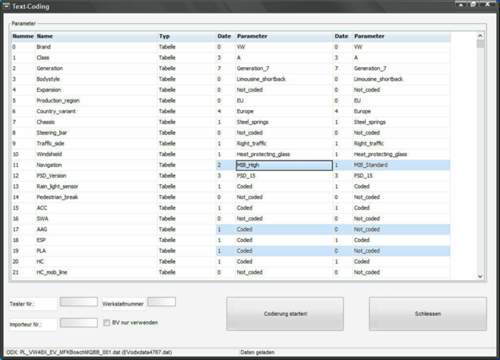Click the Date header beside the Typ header

pos(224,36)
